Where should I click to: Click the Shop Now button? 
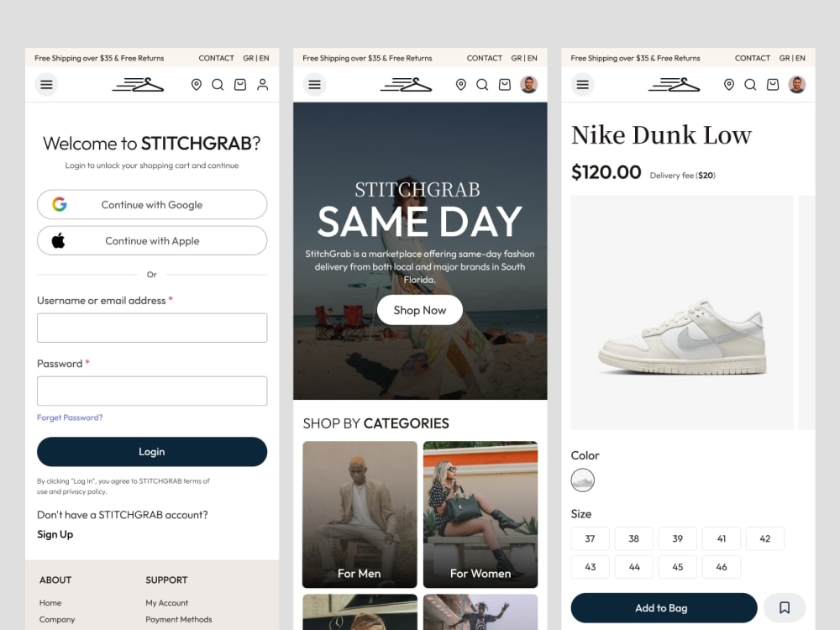tap(420, 310)
